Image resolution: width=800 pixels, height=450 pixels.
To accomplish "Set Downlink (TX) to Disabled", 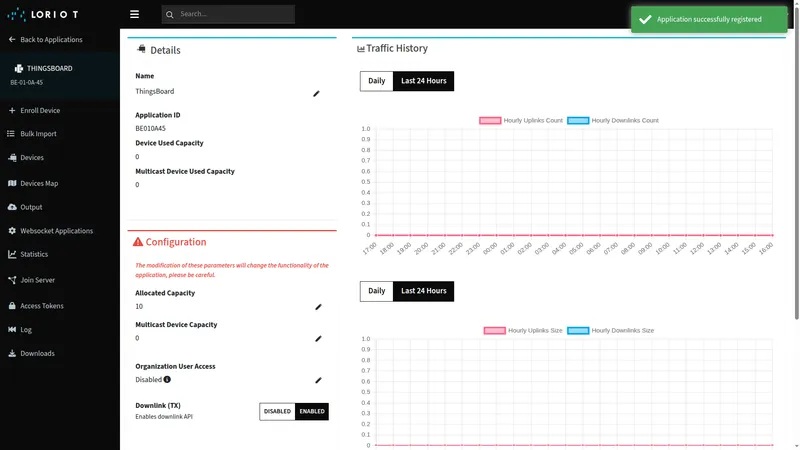I will click(x=277, y=412).
